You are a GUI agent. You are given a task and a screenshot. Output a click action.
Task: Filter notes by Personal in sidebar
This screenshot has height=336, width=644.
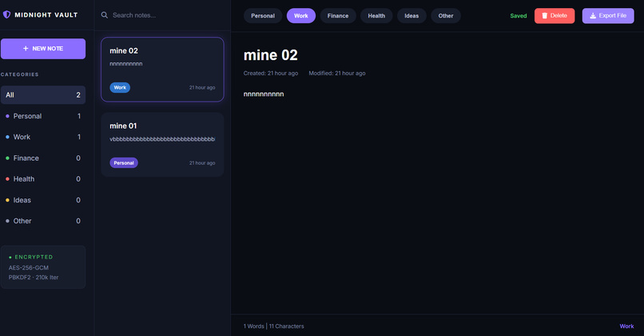(43, 116)
